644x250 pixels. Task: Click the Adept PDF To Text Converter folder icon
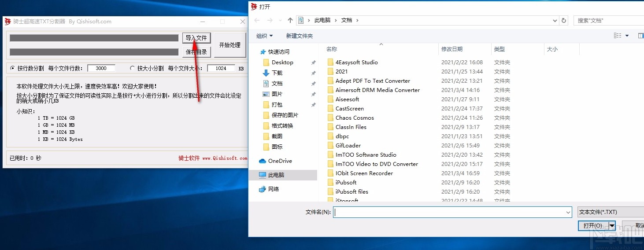click(x=331, y=81)
